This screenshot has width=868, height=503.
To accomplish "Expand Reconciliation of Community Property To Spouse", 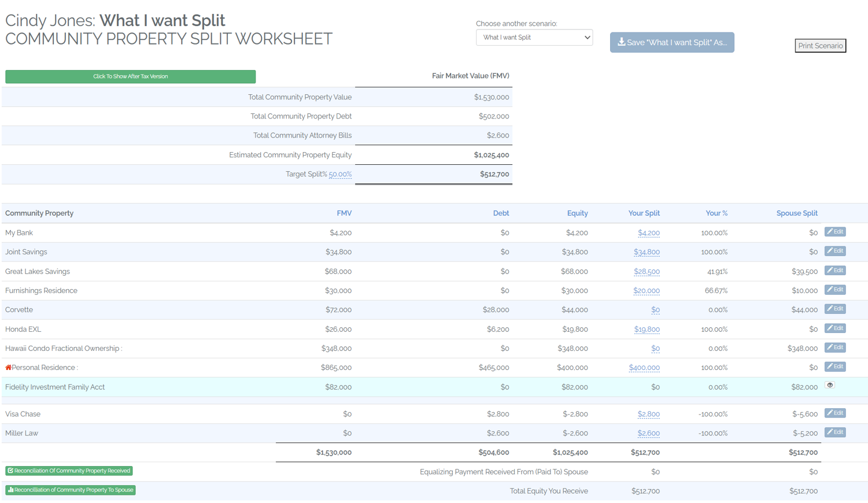I will point(70,490).
